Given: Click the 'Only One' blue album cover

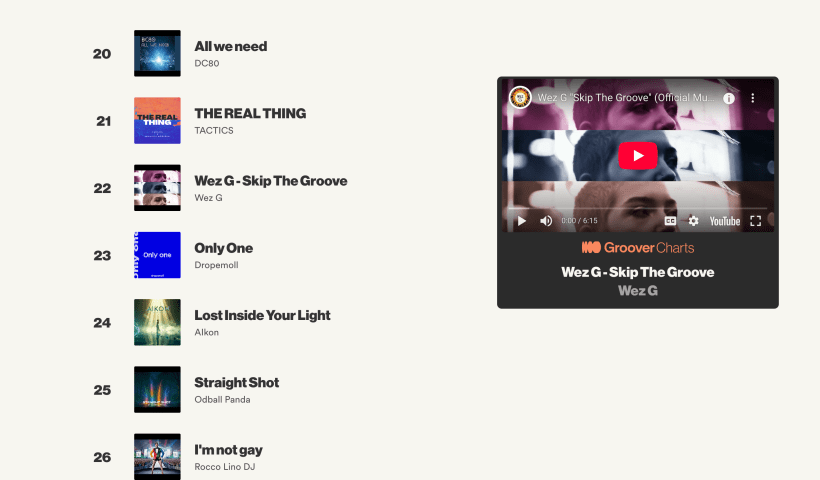Looking at the screenshot, I should pos(157,255).
